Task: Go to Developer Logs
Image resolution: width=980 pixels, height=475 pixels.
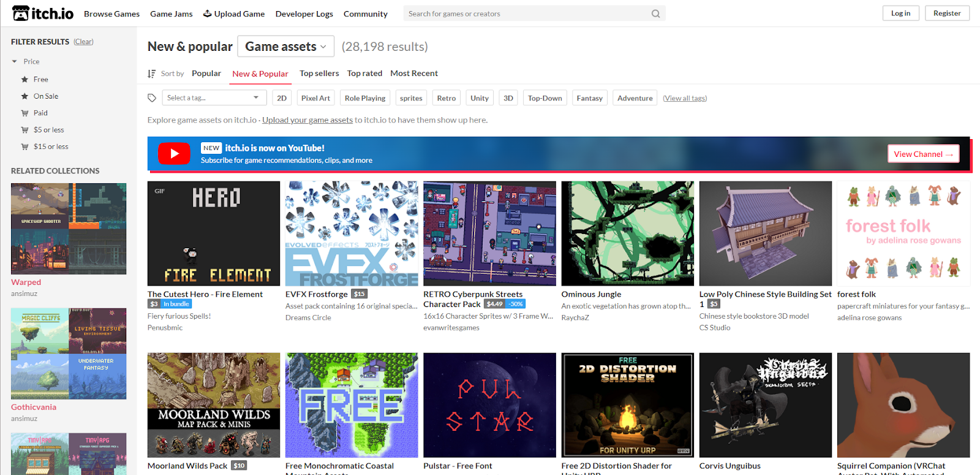Action: tap(304, 13)
